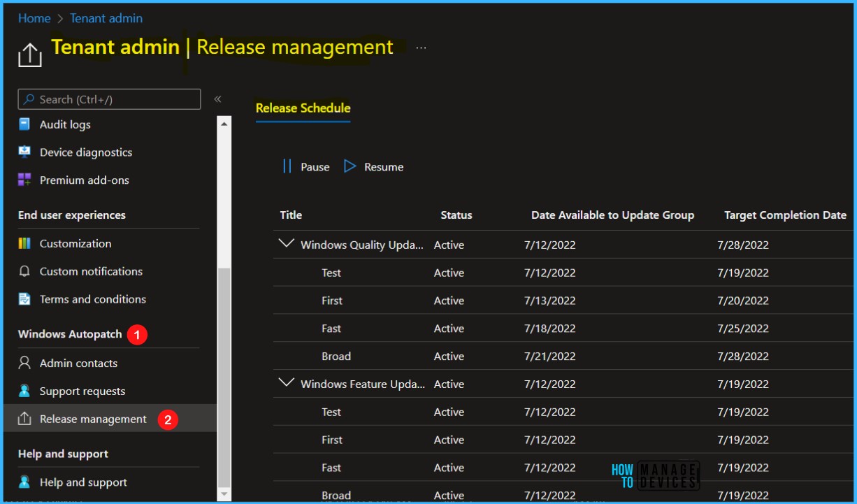This screenshot has height=504, width=857.
Task: Click the sidebar scroll up arrow
Action: (224, 124)
